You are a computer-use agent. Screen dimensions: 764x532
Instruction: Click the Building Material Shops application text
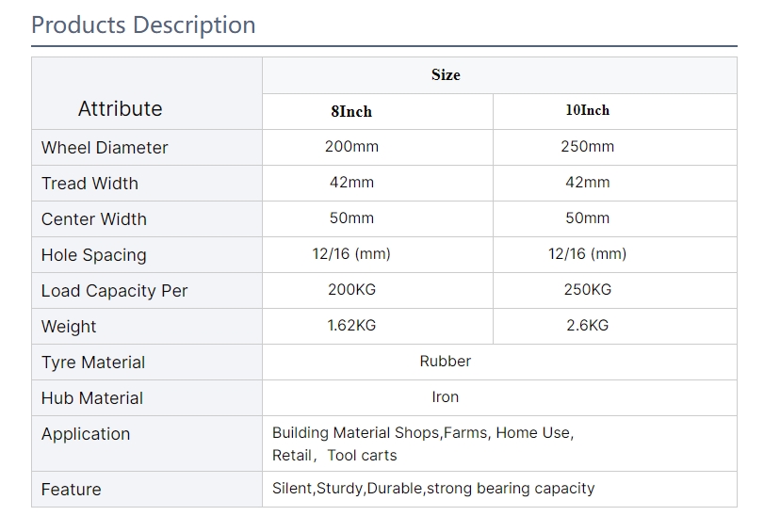tap(355, 433)
